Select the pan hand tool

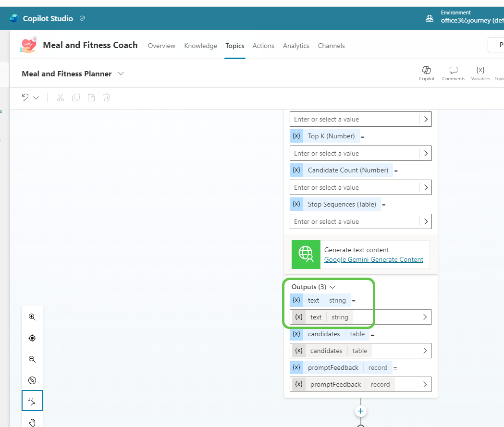click(32, 422)
